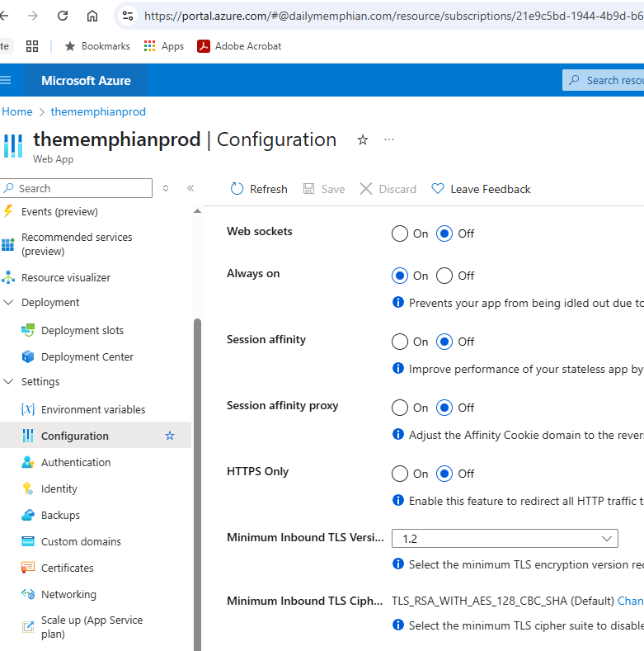
Task: Open the Apps shortcut
Action: (x=164, y=46)
